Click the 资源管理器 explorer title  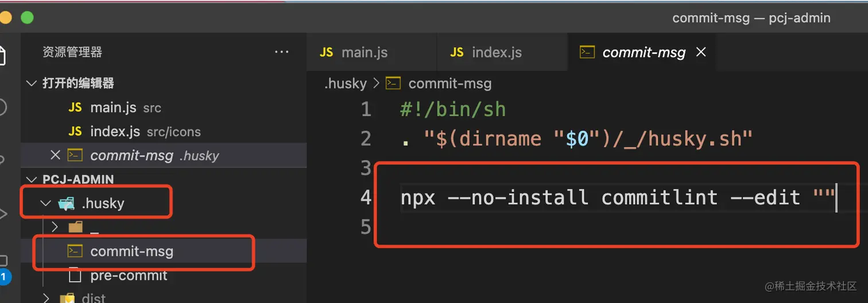pyautogui.click(x=72, y=52)
